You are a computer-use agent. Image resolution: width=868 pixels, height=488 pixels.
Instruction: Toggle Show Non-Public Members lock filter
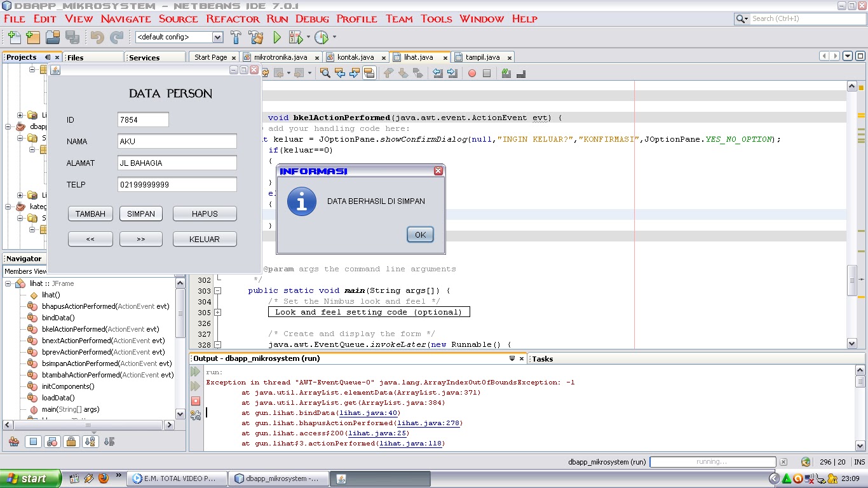click(71, 442)
